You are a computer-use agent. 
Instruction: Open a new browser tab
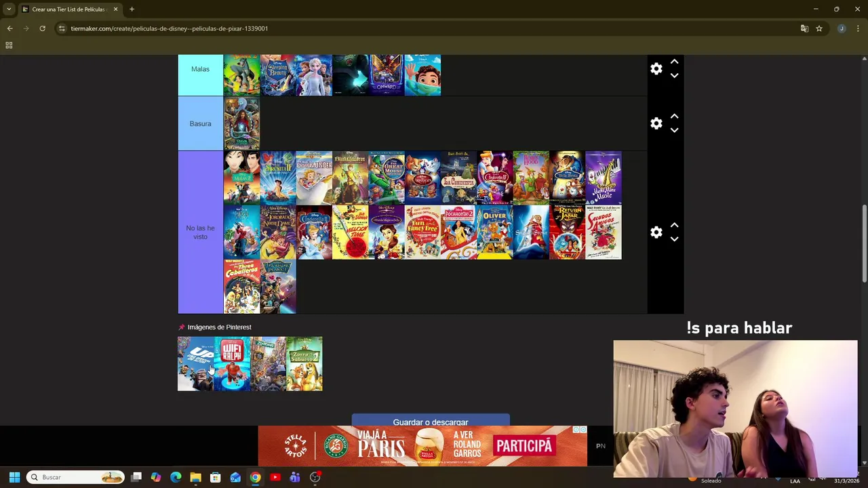coord(132,9)
